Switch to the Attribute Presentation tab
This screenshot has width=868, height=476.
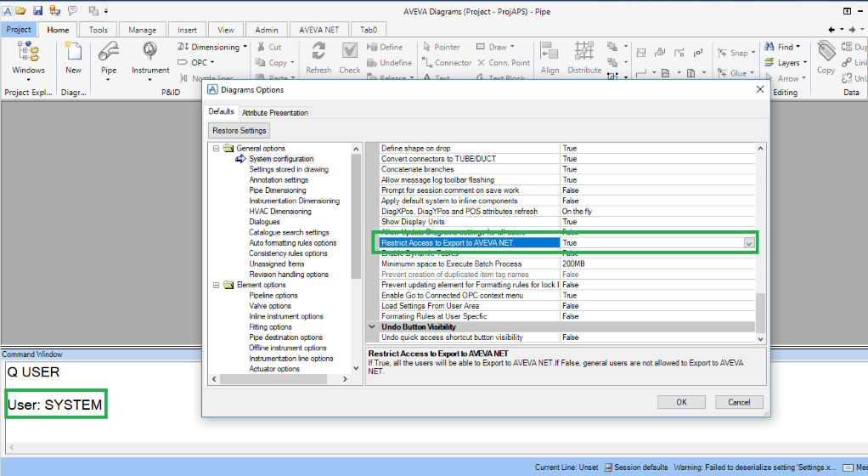pyautogui.click(x=274, y=112)
